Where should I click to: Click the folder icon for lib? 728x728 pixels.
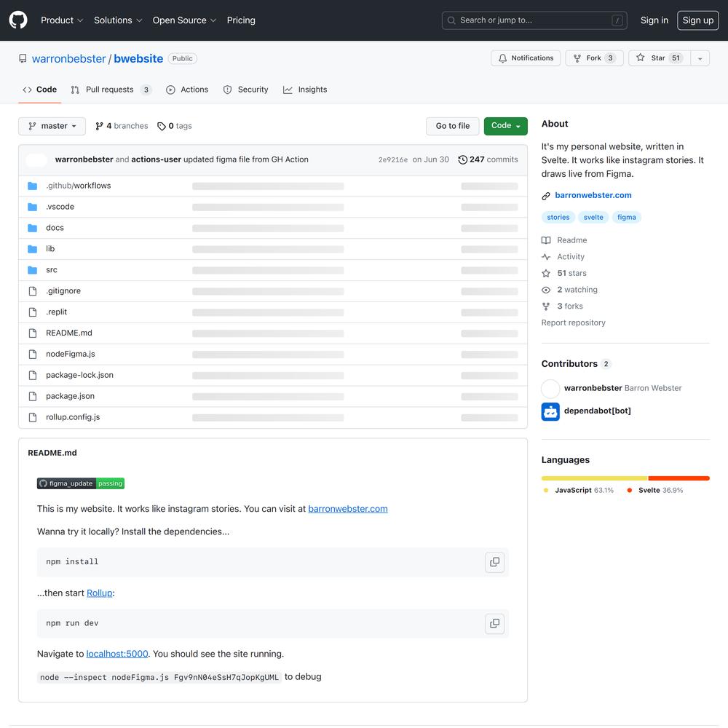[33, 249]
